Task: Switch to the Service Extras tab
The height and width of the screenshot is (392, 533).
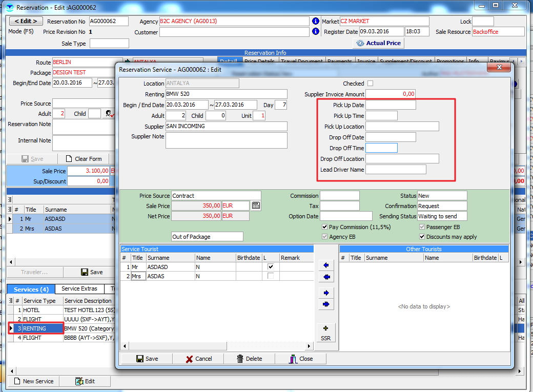Action: click(x=79, y=289)
